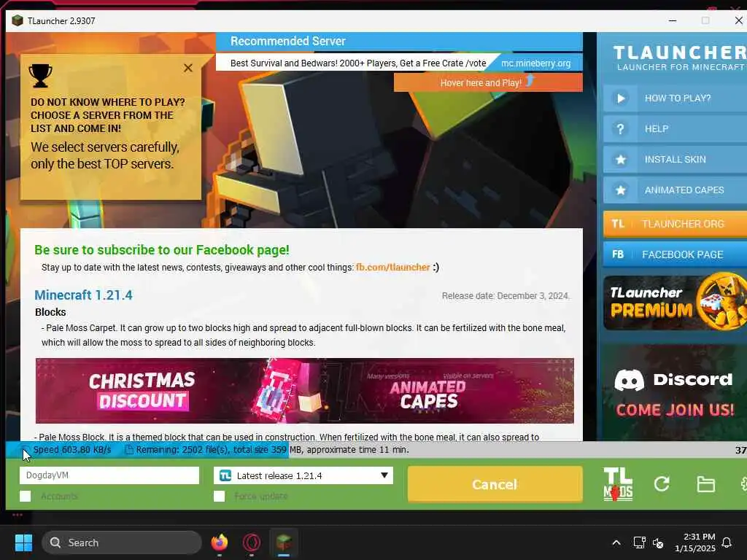Open the TLauncher Premium banner
Screen dimensions: 747x560
pos(675,302)
